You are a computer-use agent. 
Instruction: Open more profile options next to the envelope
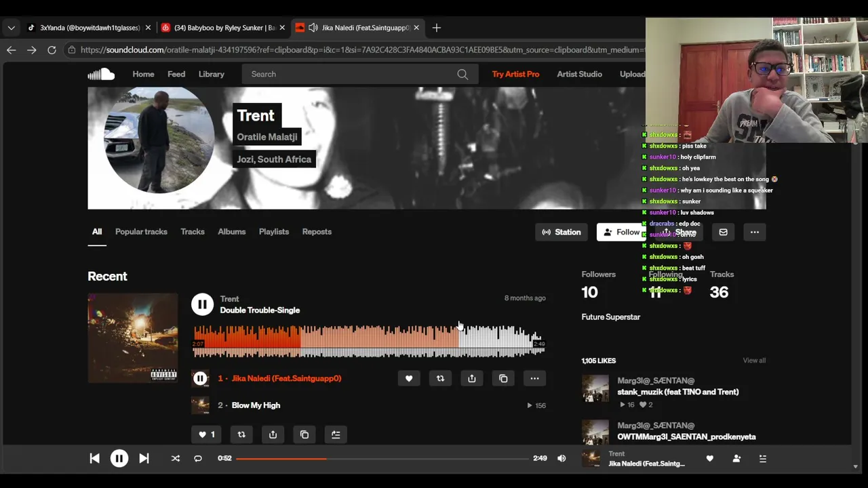[755, 232]
